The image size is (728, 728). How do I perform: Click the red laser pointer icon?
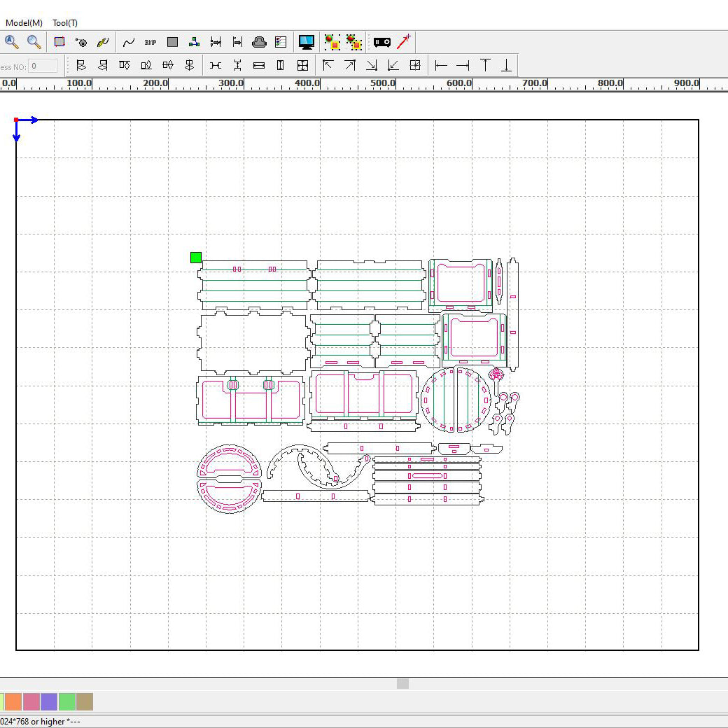pos(404,42)
